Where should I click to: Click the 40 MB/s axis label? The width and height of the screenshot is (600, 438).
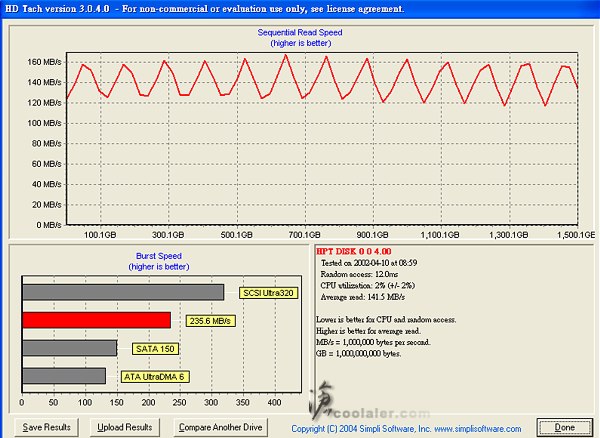[x=46, y=184]
